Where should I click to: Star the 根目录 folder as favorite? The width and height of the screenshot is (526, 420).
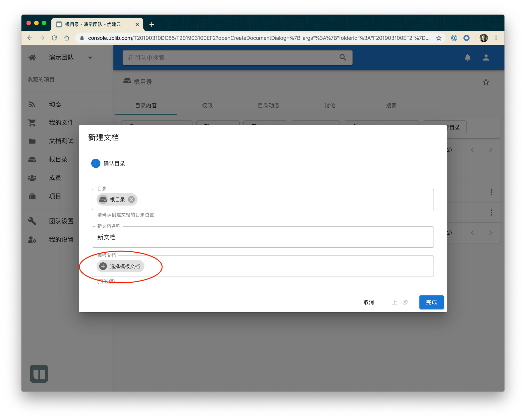pos(486,82)
